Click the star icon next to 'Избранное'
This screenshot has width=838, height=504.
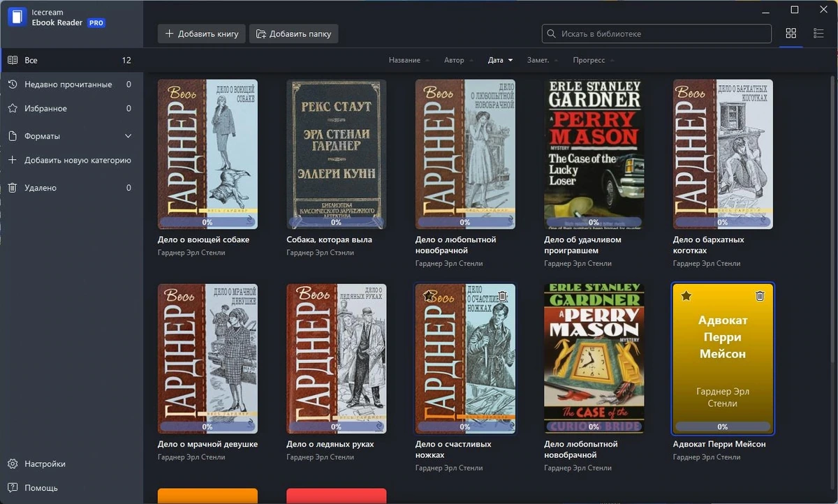click(13, 108)
